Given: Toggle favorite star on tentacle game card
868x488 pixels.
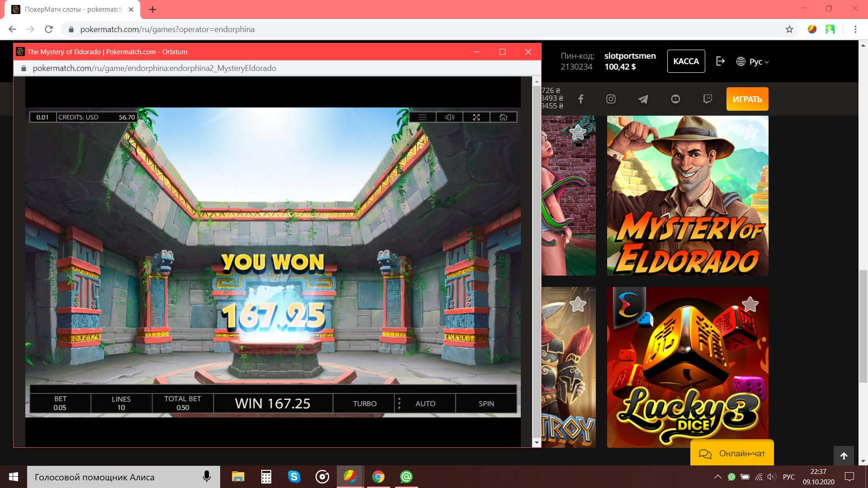Looking at the screenshot, I should [x=578, y=132].
